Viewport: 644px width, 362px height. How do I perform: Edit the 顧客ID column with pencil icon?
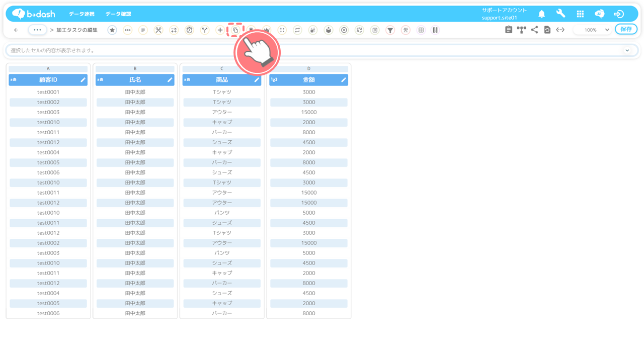click(83, 80)
